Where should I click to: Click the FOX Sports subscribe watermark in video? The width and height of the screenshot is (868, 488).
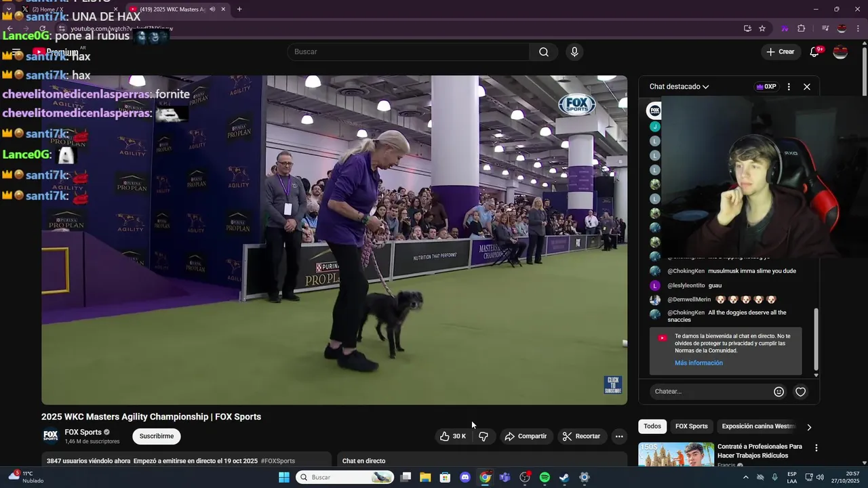pyautogui.click(x=613, y=384)
